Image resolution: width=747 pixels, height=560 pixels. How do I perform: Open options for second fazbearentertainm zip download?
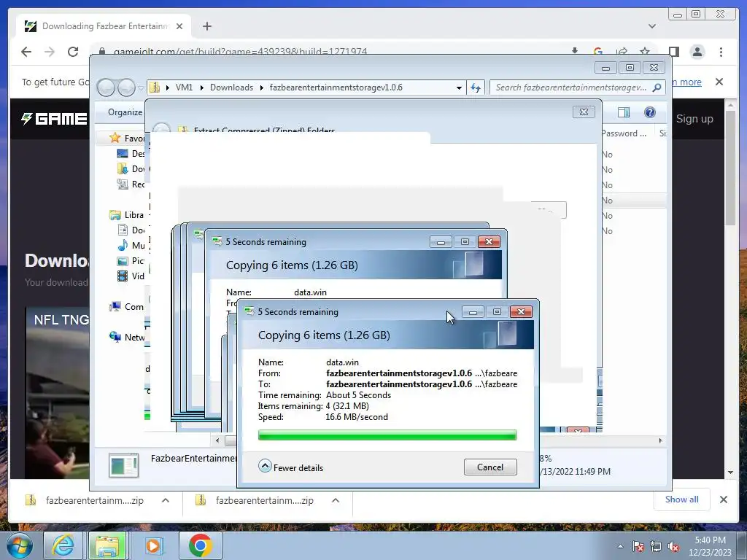coord(336,500)
